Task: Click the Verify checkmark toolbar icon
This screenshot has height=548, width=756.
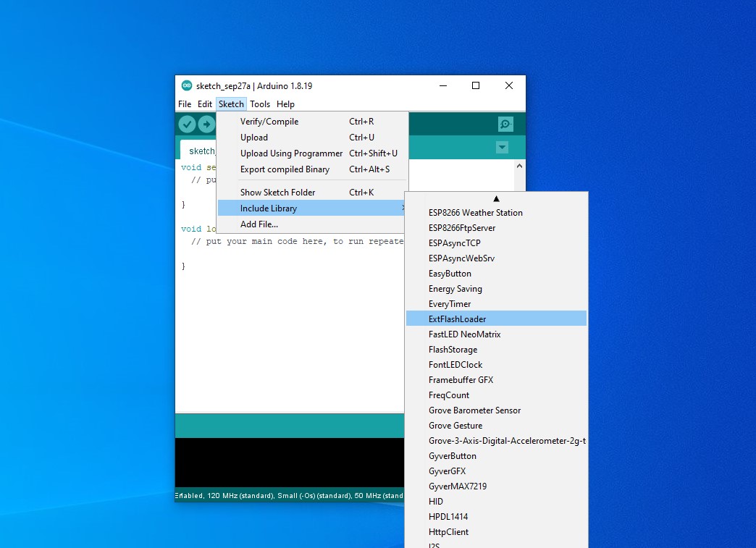Action: tap(187, 124)
